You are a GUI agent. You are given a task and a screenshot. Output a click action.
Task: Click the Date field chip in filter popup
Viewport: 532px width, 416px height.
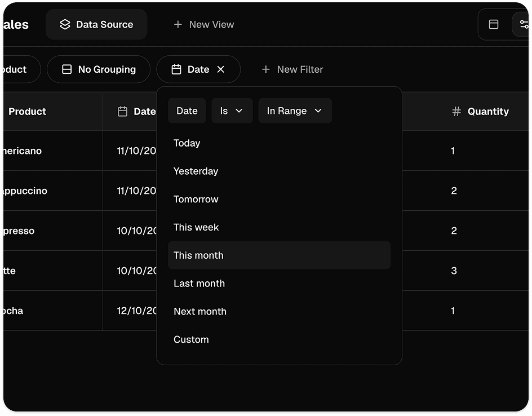187,110
